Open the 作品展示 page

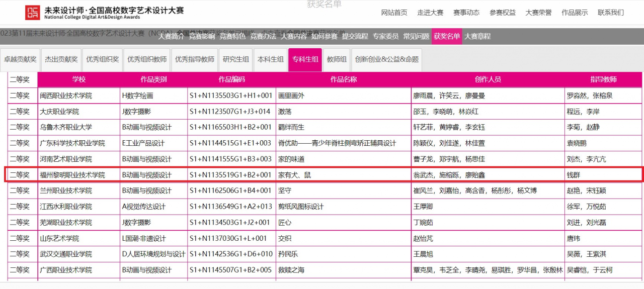tap(574, 13)
